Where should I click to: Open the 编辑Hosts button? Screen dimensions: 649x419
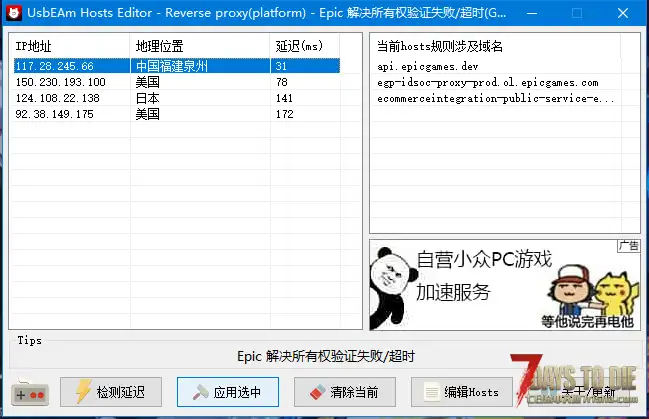[x=462, y=392]
